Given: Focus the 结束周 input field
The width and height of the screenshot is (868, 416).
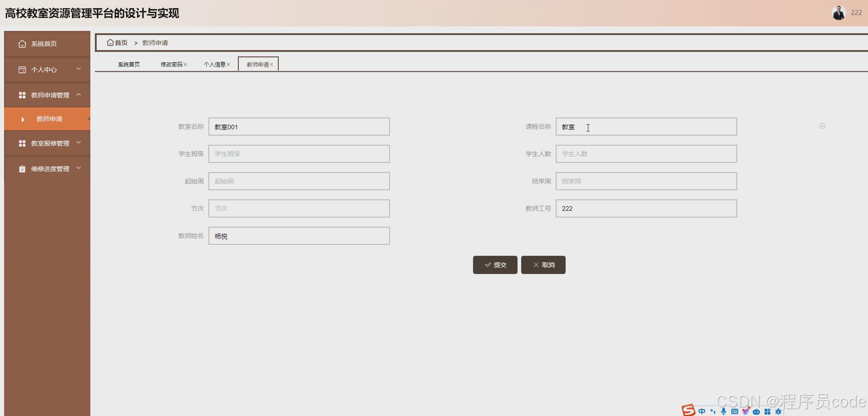Looking at the screenshot, I should [646, 181].
